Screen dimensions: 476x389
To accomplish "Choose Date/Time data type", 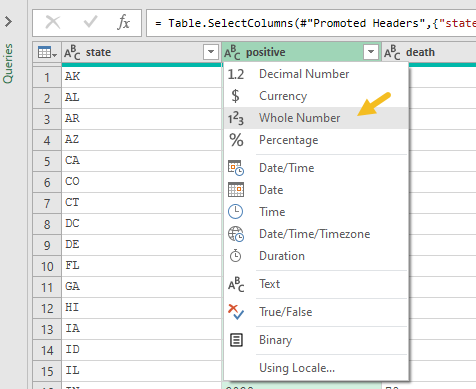I will click(x=316, y=168).
